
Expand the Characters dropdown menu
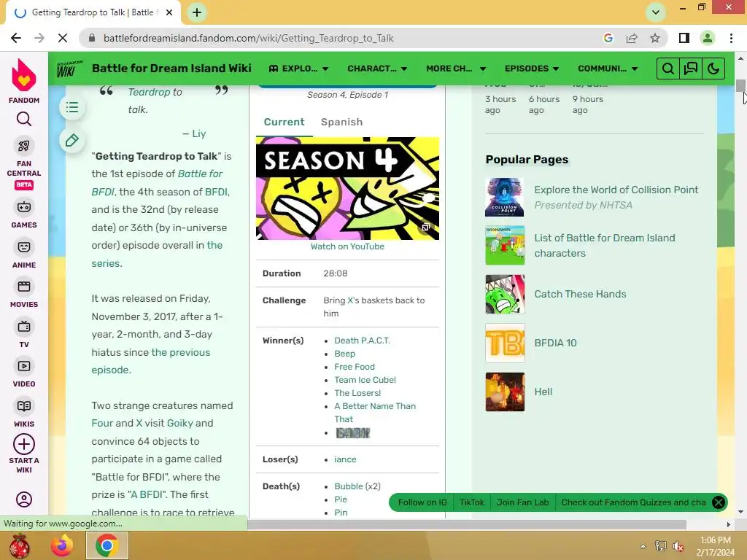coord(377,69)
